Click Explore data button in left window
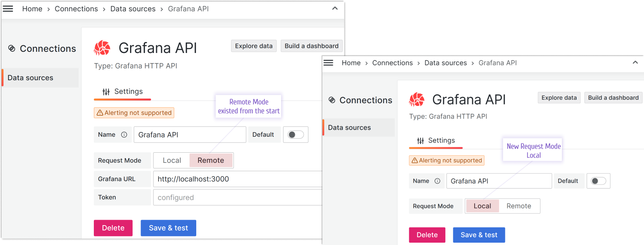The height and width of the screenshot is (245, 644). 254,46
